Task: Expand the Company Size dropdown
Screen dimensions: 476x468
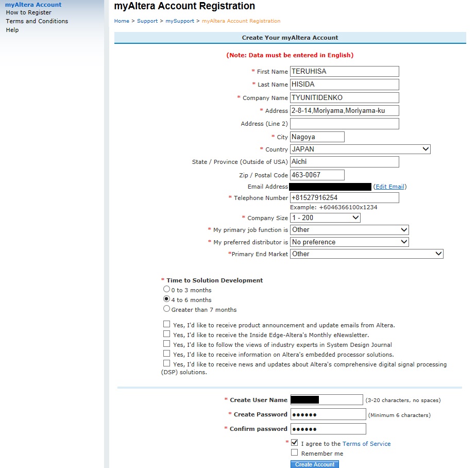Action: tap(325, 218)
